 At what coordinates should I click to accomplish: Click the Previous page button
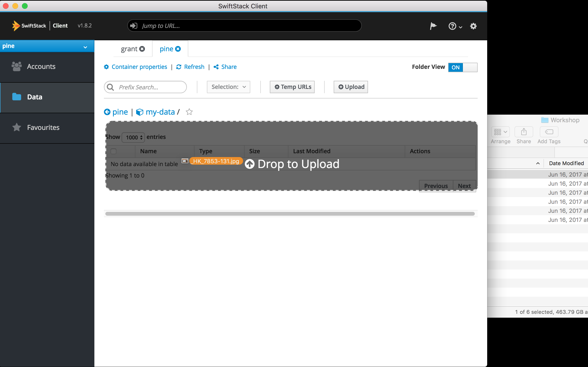(x=436, y=186)
